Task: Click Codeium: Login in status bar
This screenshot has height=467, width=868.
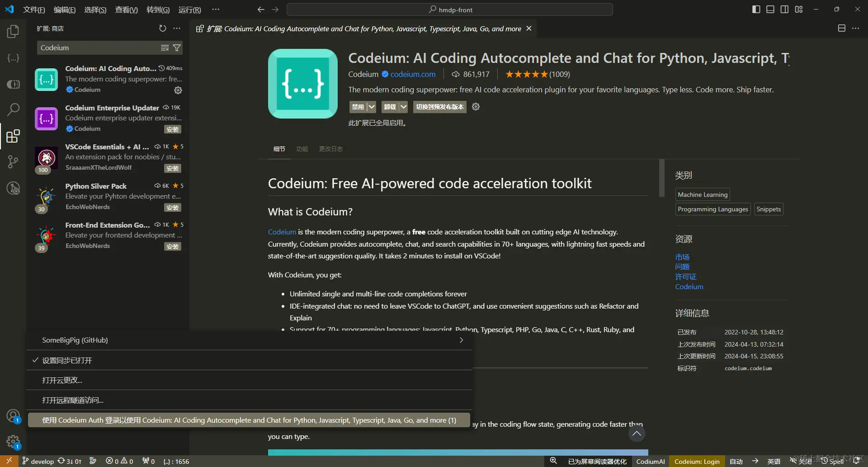Action: (x=697, y=461)
